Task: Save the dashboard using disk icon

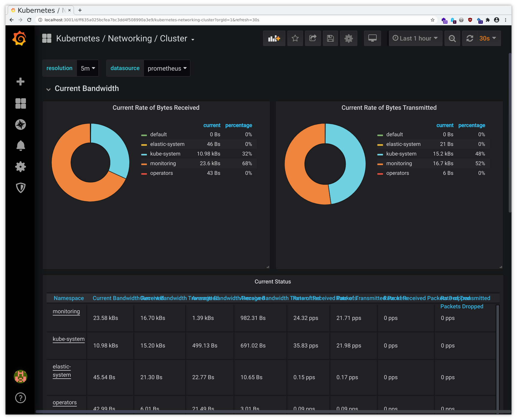Action: pos(330,38)
